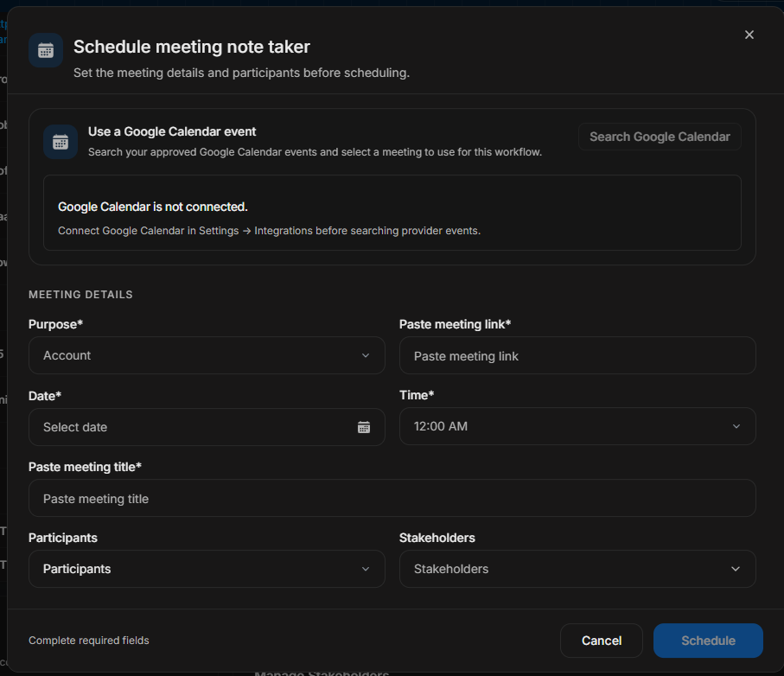Click the Select date field
Image resolution: width=784 pixels, height=676 pixels.
point(207,427)
